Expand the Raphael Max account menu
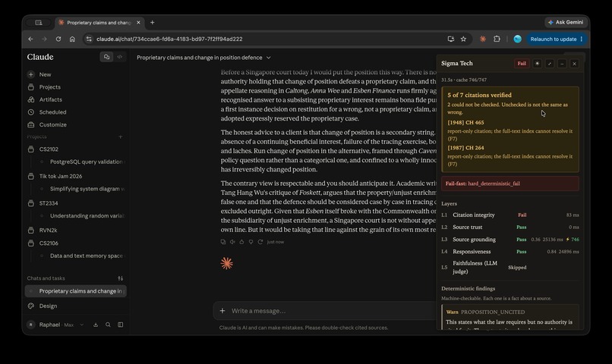The height and width of the screenshot is (364, 612). click(55, 325)
